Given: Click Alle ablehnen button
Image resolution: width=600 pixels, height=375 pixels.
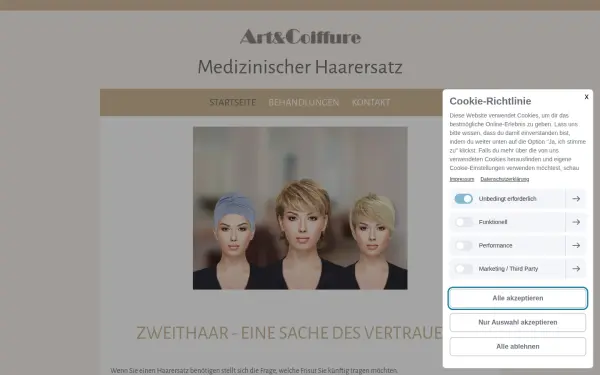Looking at the screenshot, I should click(x=518, y=346).
